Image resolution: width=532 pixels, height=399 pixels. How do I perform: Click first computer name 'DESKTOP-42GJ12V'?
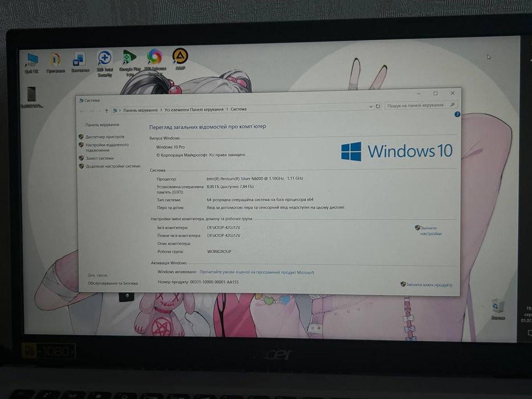(224, 227)
